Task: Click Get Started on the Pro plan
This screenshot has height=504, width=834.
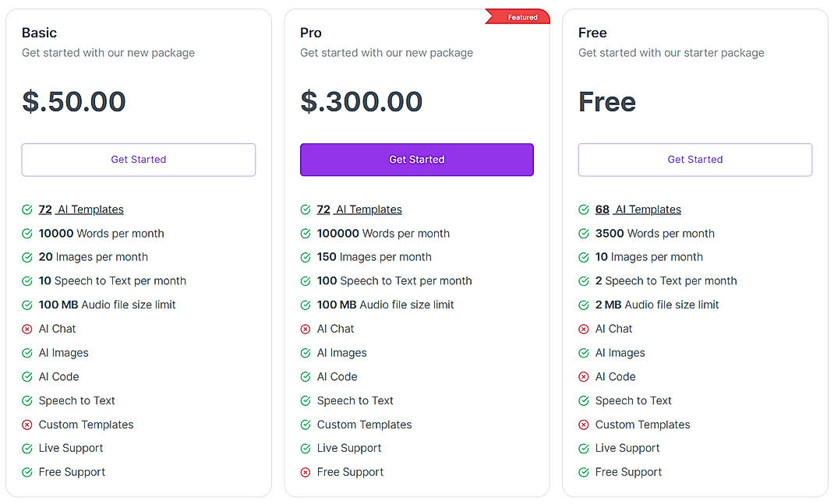Action: 416,159
